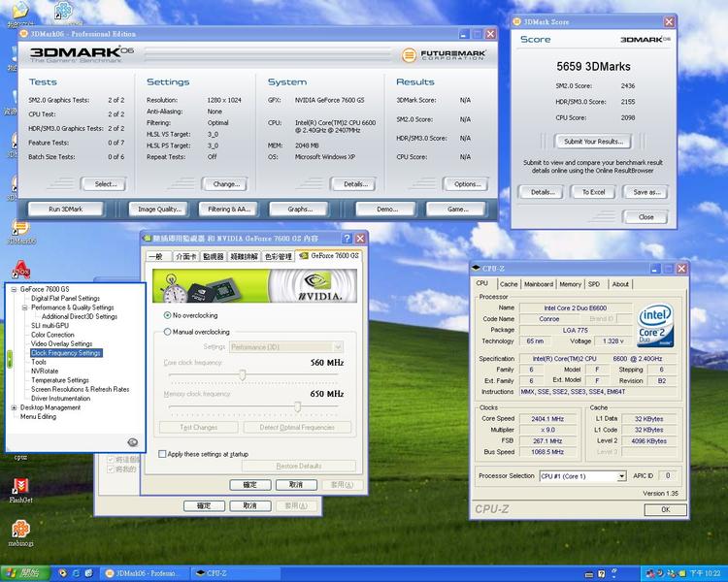The height and width of the screenshot is (582, 728).
Task: Click the core clock frequency slider handle
Action: coord(243,374)
